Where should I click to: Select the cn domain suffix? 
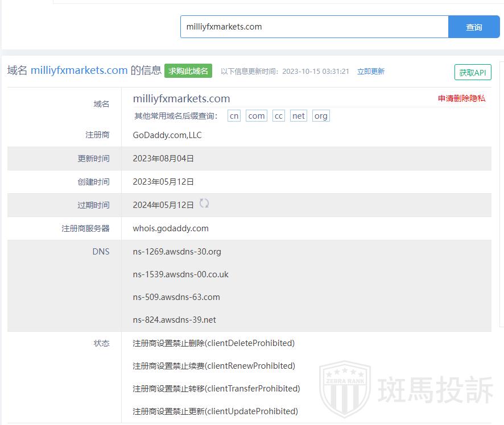[x=234, y=116]
